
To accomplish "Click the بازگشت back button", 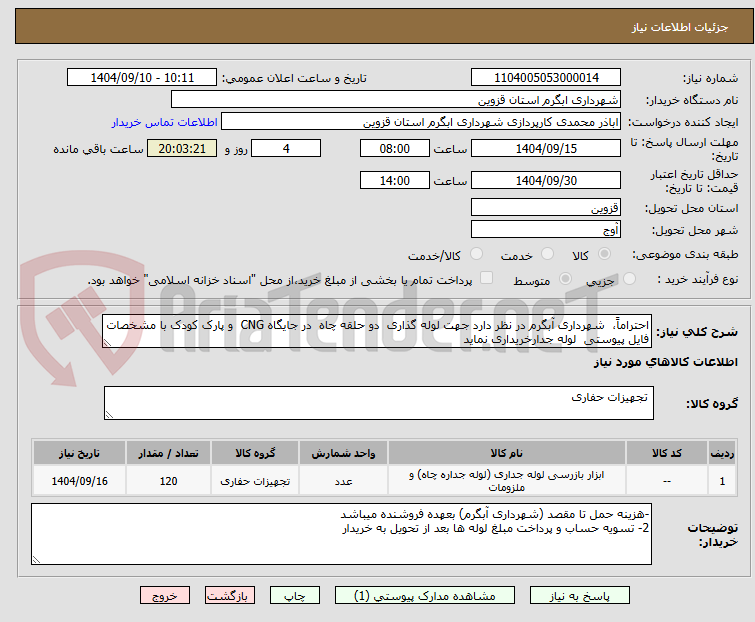I will click(230, 596).
